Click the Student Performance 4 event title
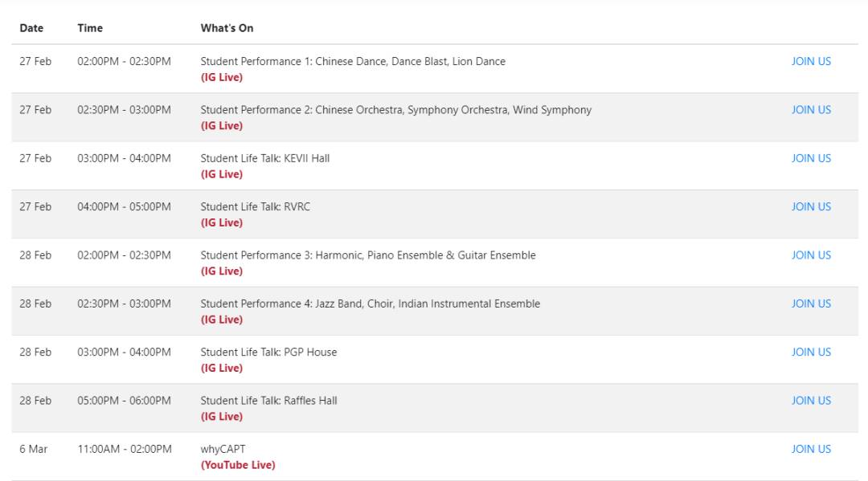 pyautogui.click(x=370, y=304)
